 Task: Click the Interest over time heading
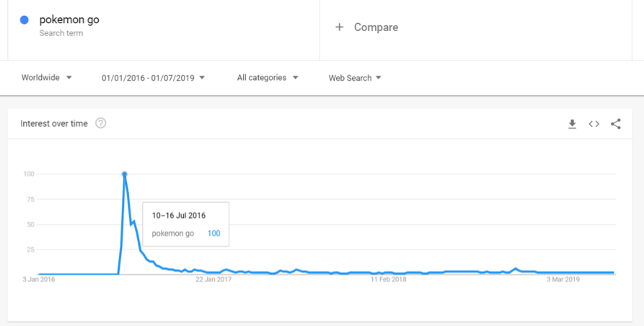[54, 123]
